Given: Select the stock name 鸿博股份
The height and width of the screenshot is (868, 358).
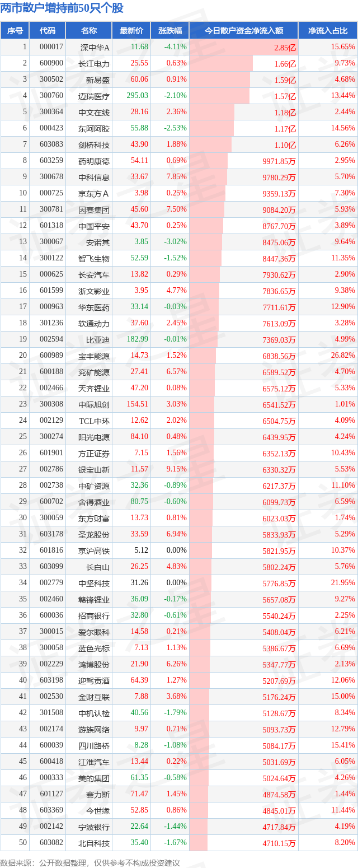Looking at the screenshot, I should pos(95,664).
